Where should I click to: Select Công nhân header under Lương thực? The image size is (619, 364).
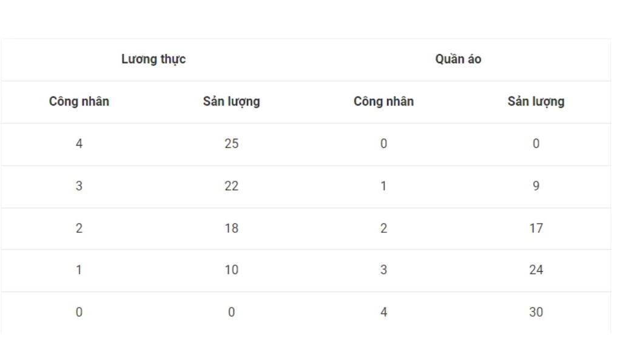pos(79,101)
